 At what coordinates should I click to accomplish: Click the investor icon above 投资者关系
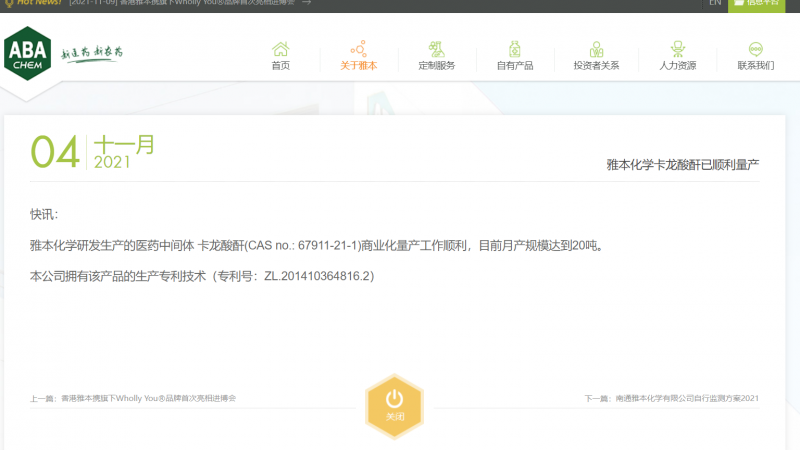click(x=596, y=49)
